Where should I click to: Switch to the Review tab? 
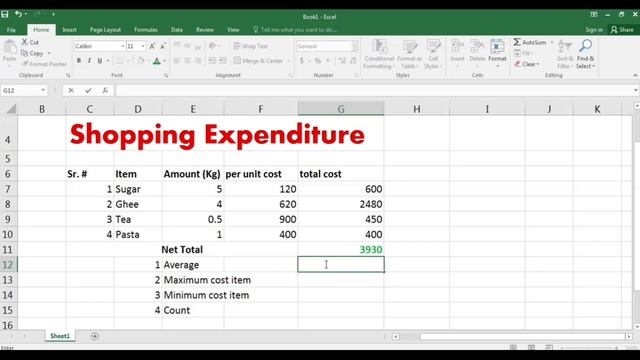click(x=205, y=30)
